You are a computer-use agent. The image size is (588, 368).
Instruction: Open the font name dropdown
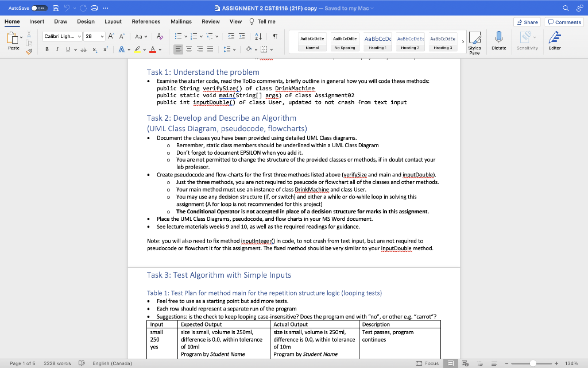click(x=79, y=36)
